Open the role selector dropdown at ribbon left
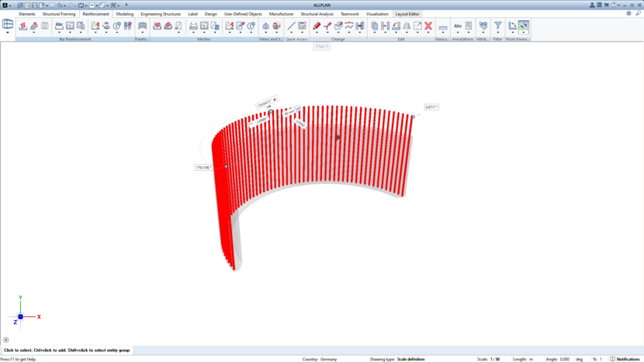Viewport: 644px width, 362px height. pos(8,33)
